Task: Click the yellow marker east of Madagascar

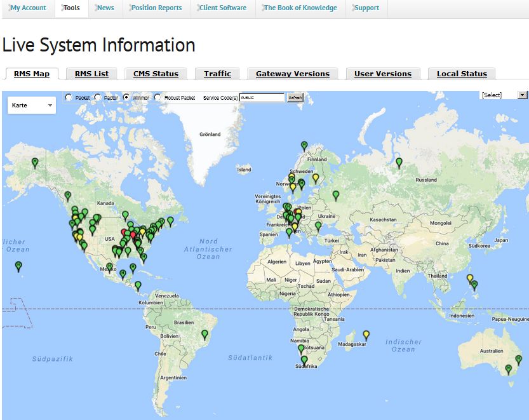Action: [366, 334]
